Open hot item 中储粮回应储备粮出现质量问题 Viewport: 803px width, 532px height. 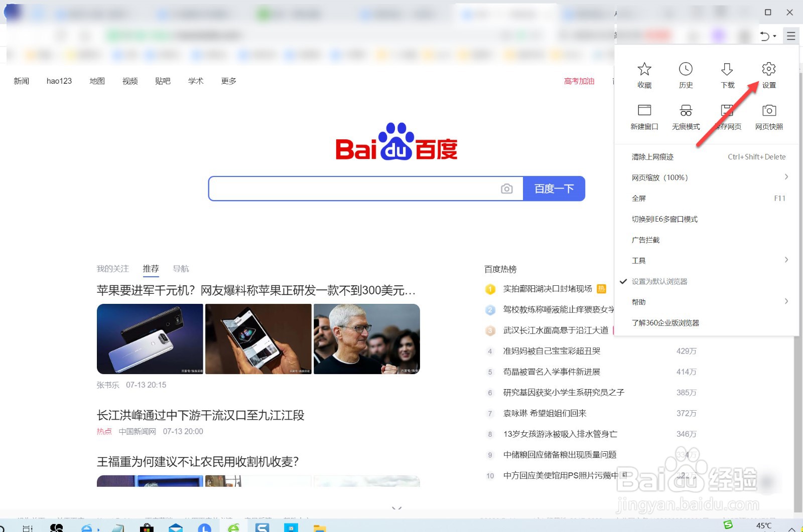pyautogui.click(x=560, y=454)
